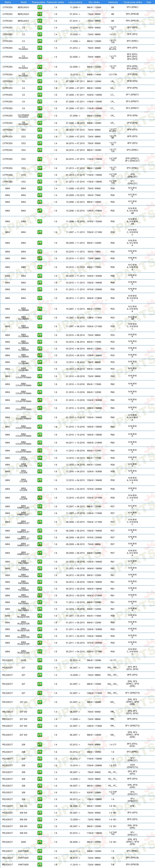The width and height of the screenshot is (155, 868).
Task: Click fuel icon in Mini Paceman 160kW/218KM row
Action: 40,595
